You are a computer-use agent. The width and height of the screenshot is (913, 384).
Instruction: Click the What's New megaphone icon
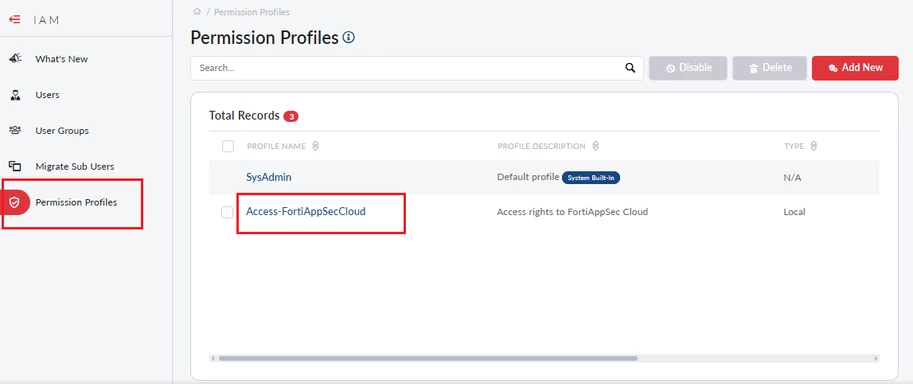(15, 59)
